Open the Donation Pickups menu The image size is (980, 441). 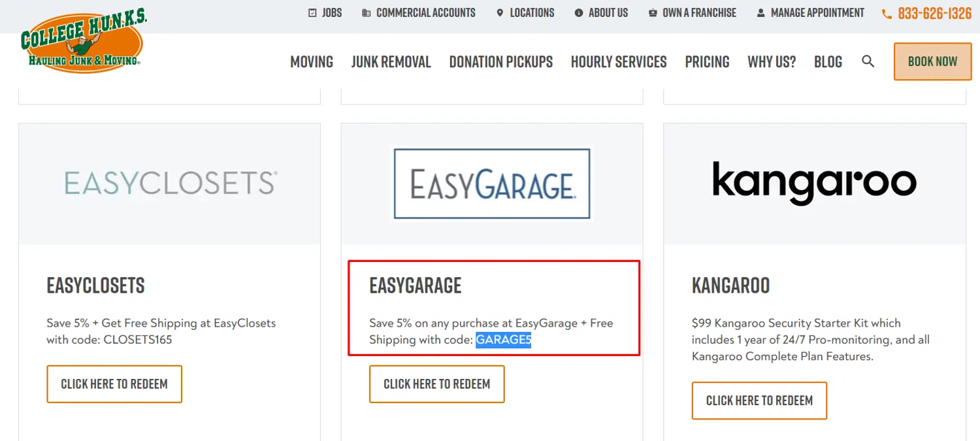(501, 61)
